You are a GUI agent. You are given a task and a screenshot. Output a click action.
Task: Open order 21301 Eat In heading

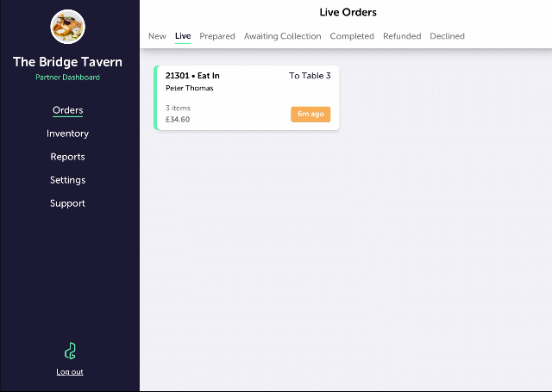(x=192, y=76)
